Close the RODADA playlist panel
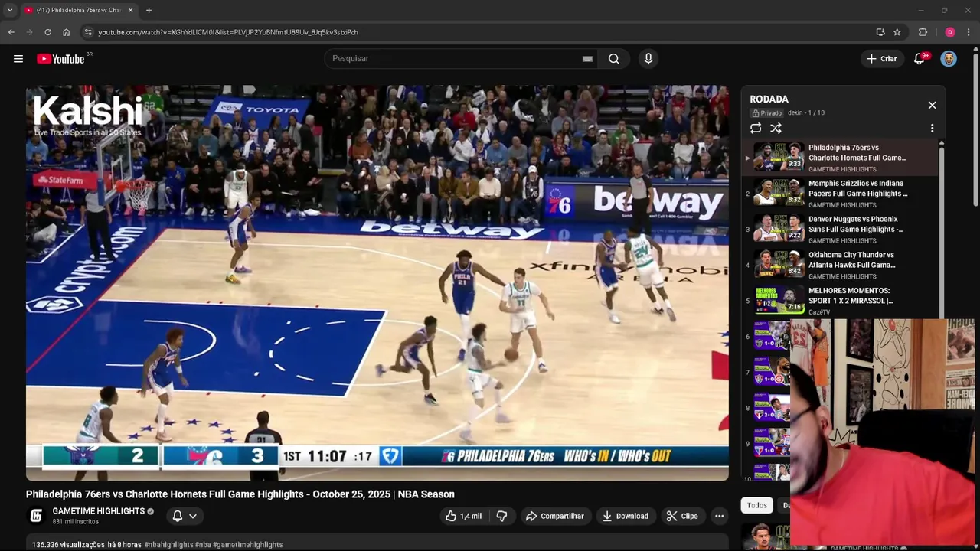The image size is (980, 551). [x=932, y=105]
